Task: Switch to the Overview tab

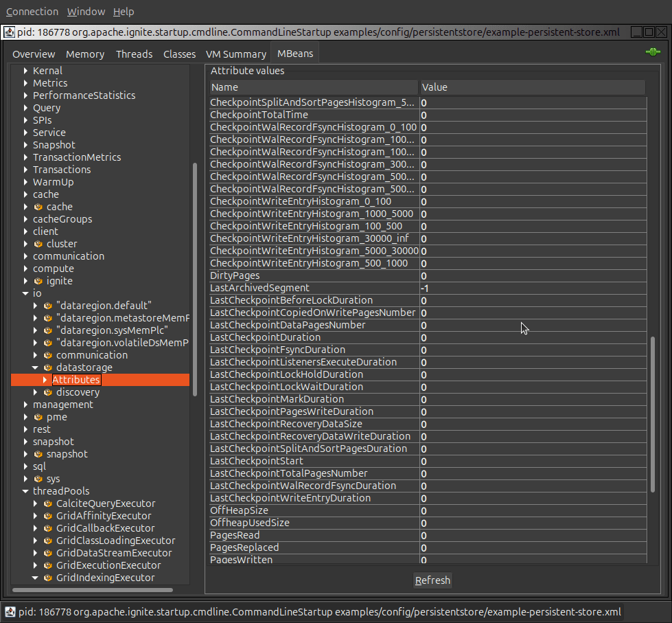Action: (34, 54)
